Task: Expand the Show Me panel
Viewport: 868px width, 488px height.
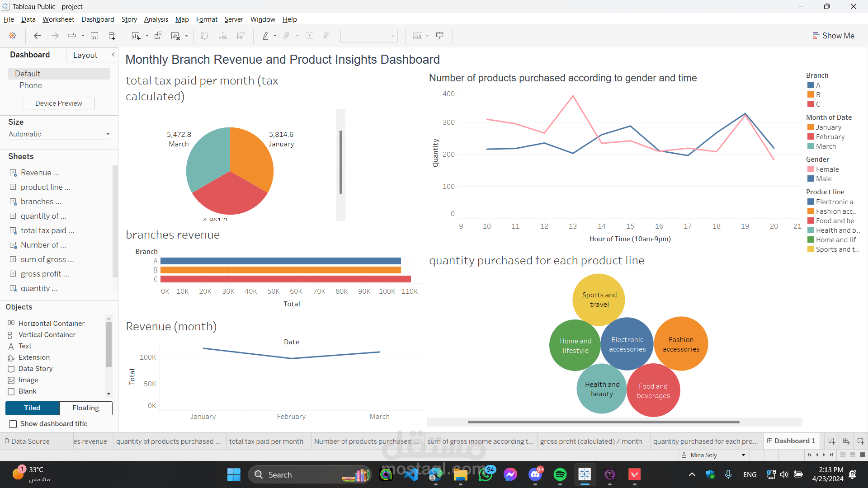Action: click(x=834, y=35)
